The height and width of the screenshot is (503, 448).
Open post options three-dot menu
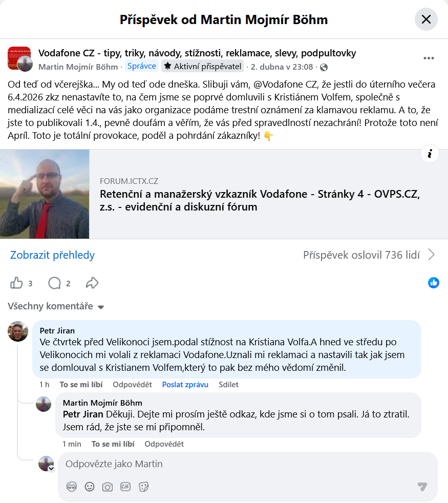click(x=429, y=58)
